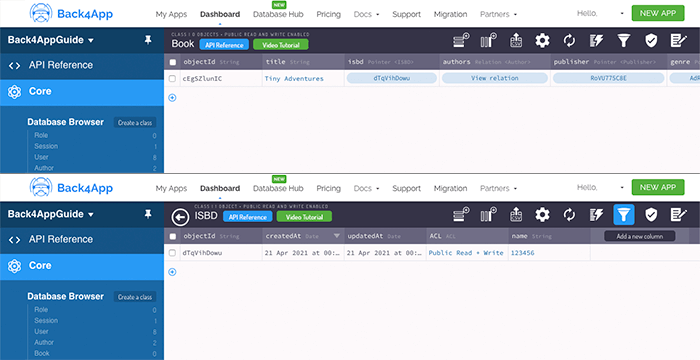Viewport: 700px width, 360px height.
Task: Click the add column icon in Book toolbar
Action: pyautogui.click(x=488, y=41)
